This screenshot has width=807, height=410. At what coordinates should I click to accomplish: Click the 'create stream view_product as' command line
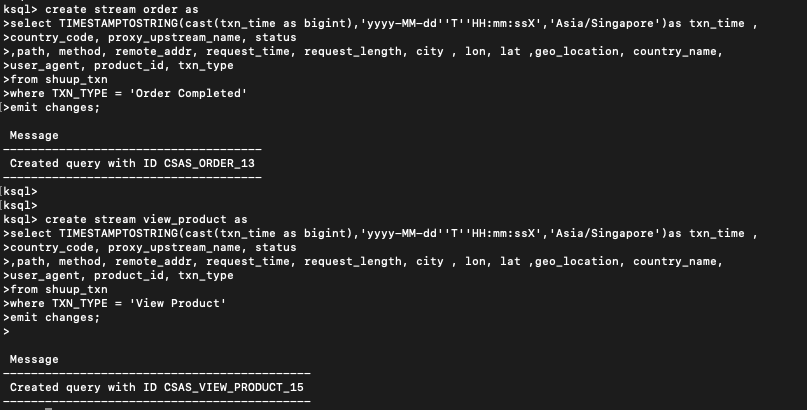(x=125, y=220)
